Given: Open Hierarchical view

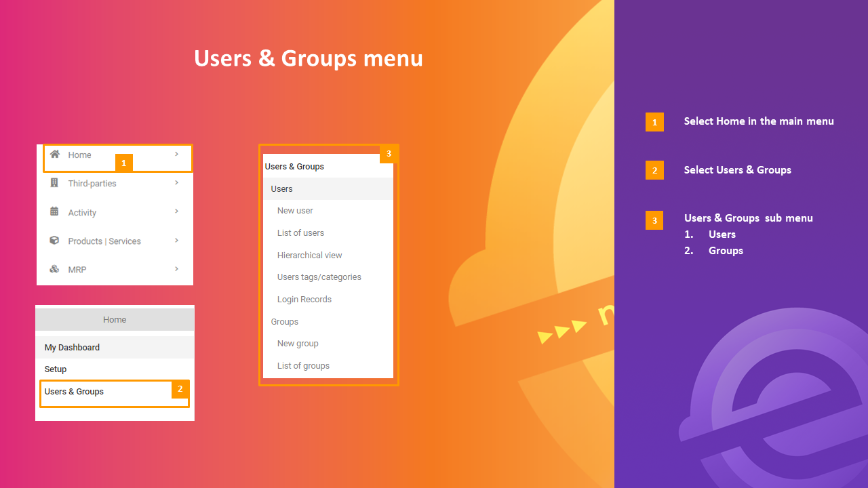Looking at the screenshot, I should coord(309,255).
